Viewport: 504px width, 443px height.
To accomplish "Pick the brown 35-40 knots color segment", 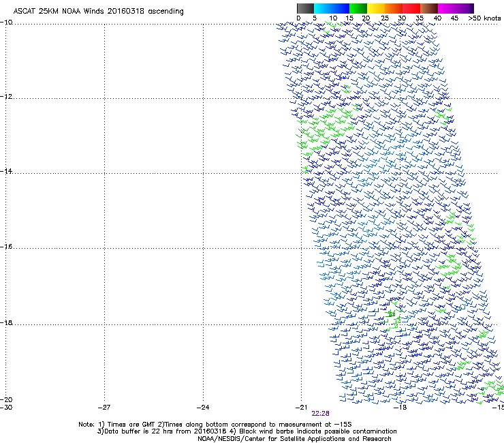I will point(429,8).
